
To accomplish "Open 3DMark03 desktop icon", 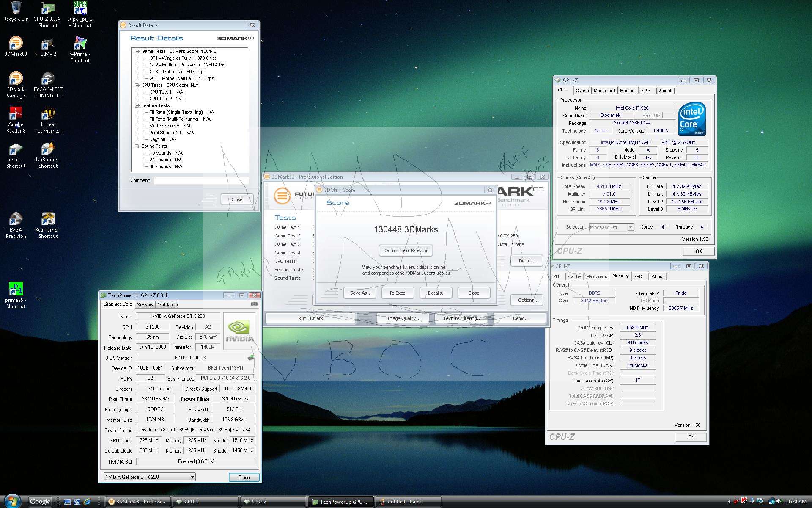I will pyautogui.click(x=16, y=46).
